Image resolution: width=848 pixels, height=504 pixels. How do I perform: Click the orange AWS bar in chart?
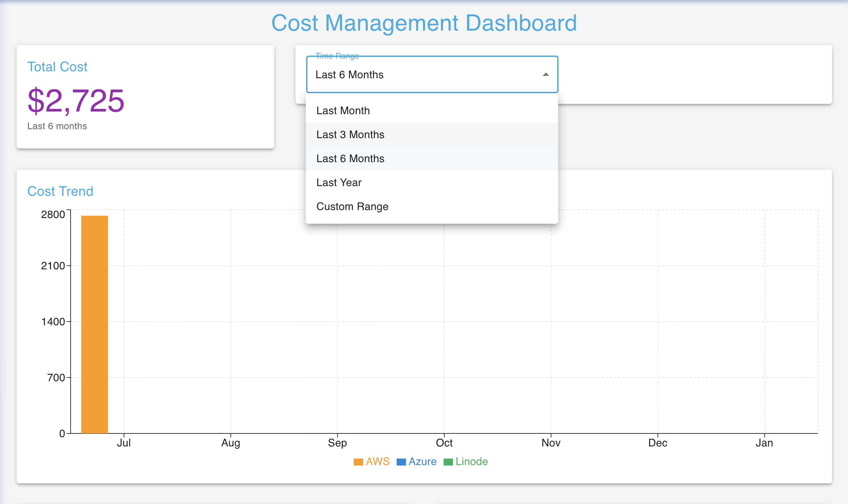(x=95, y=324)
